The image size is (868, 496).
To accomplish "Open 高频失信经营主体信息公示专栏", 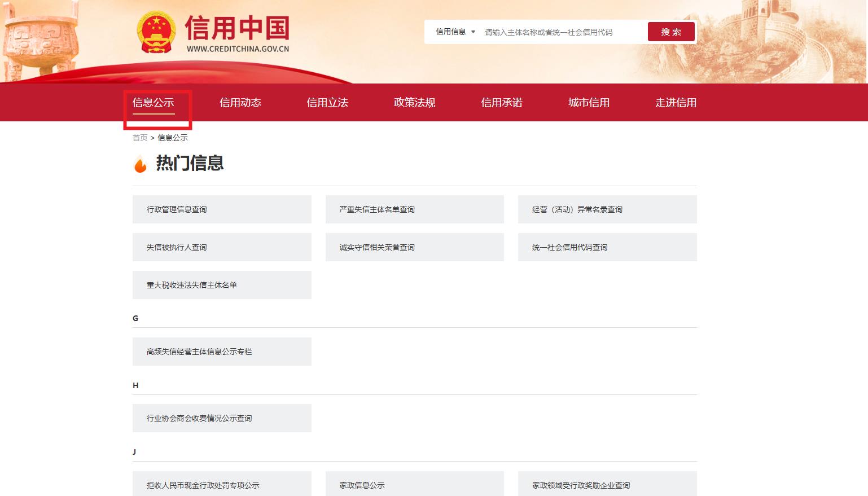I will coord(222,351).
